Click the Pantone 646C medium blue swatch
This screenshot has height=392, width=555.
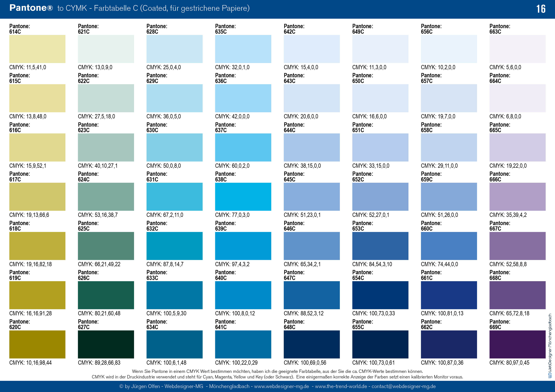click(x=312, y=246)
